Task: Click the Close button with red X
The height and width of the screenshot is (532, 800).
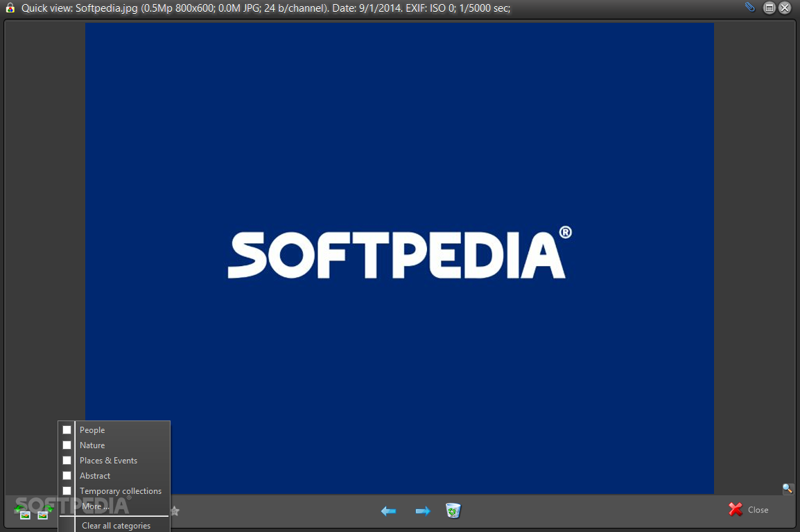Action: [749, 510]
